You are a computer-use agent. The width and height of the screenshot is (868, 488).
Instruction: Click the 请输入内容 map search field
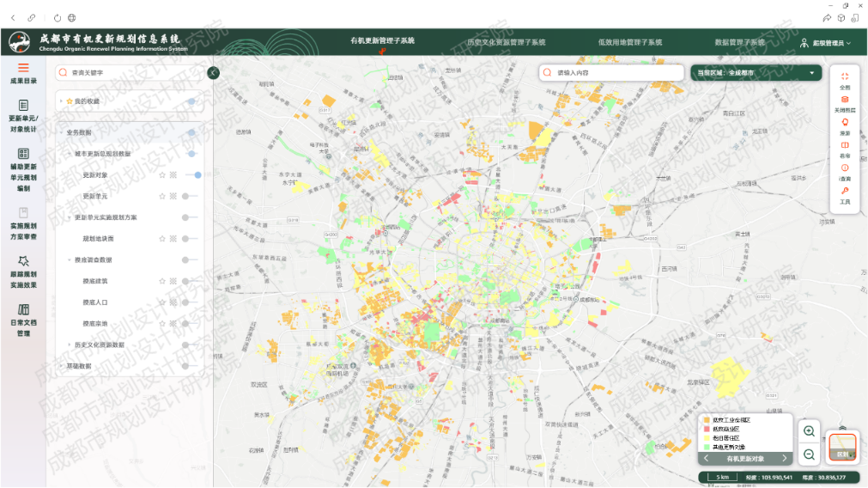[611, 72]
